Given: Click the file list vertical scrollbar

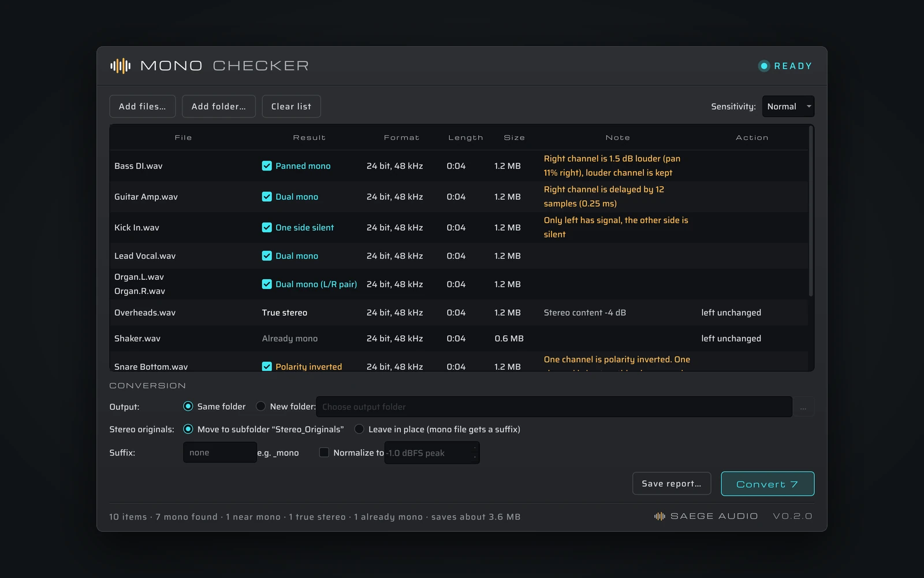Looking at the screenshot, I should (x=811, y=212).
